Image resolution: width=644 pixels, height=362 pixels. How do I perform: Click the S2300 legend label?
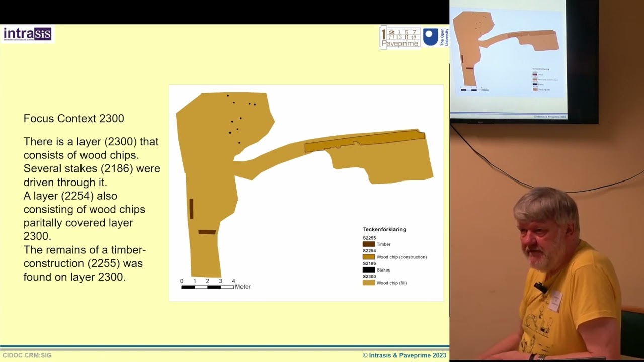tap(369, 277)
